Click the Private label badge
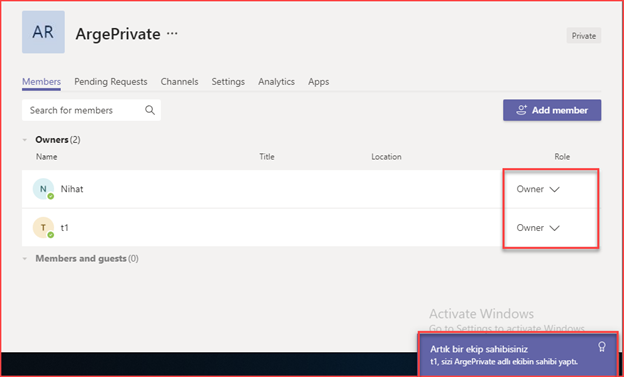624x377 pixels. [x=583, y=35]
